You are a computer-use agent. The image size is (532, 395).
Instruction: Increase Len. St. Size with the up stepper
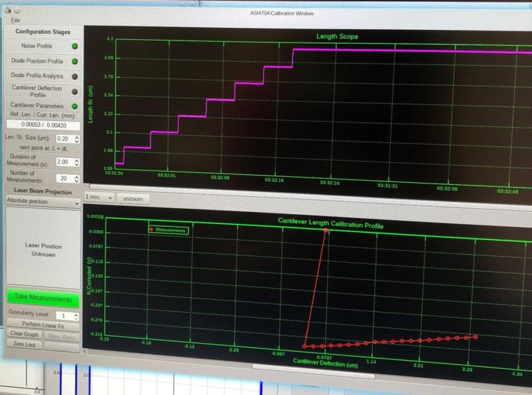76,136
